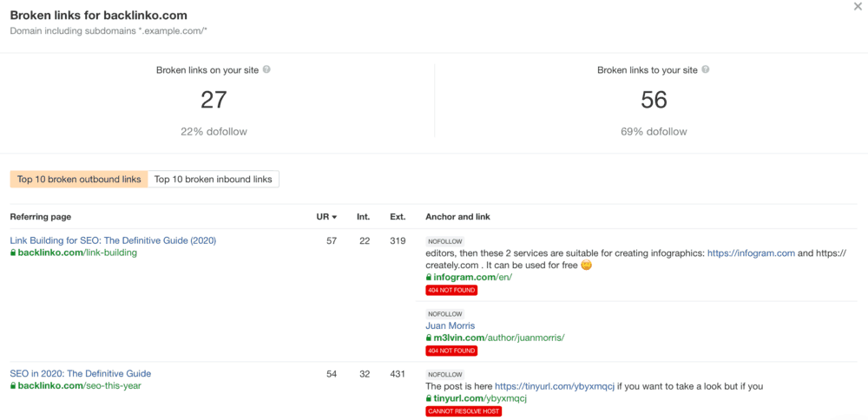Click Int. value 32
868x420 pixels.
coord(365,373)
